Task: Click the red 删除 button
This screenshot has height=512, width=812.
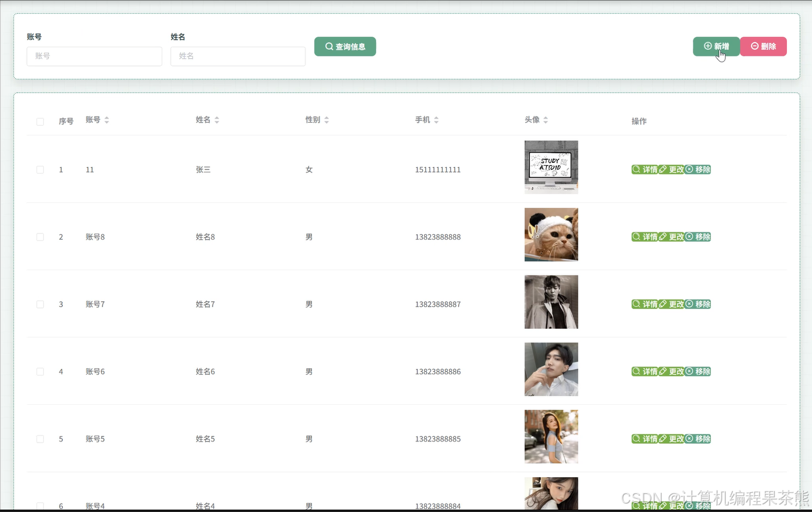Action: (763, 46)
